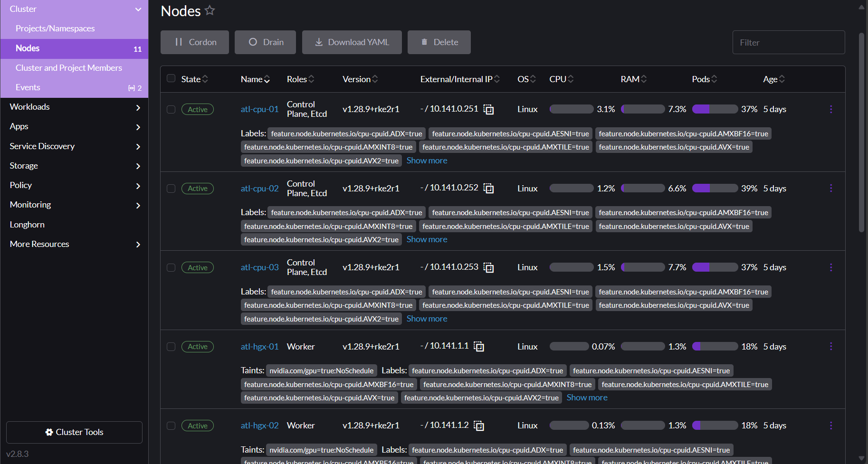Image resolution: width=868 pixels, height=464 pixels.
Task: Click inside the Filter input field
Action: pyautogui.click(x=788, y=42)
